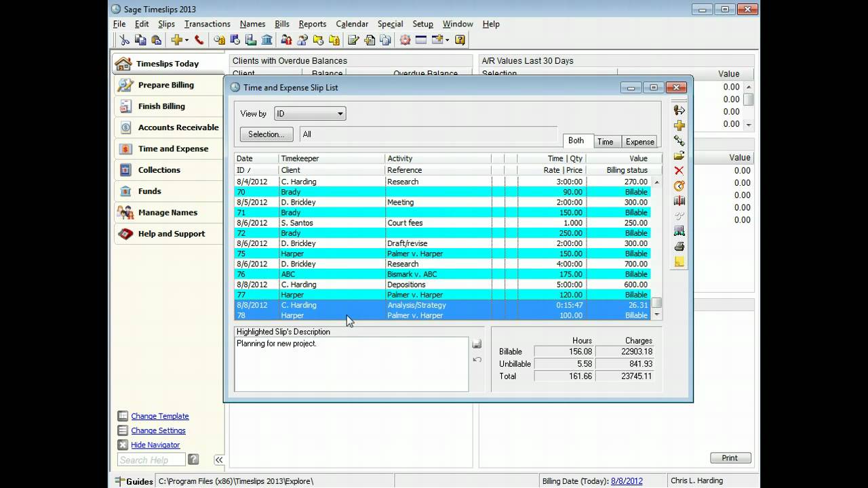Screen dimensions: 868x488
Task: Click the Cut scissors toolbar icon
Action: point(125,40)
